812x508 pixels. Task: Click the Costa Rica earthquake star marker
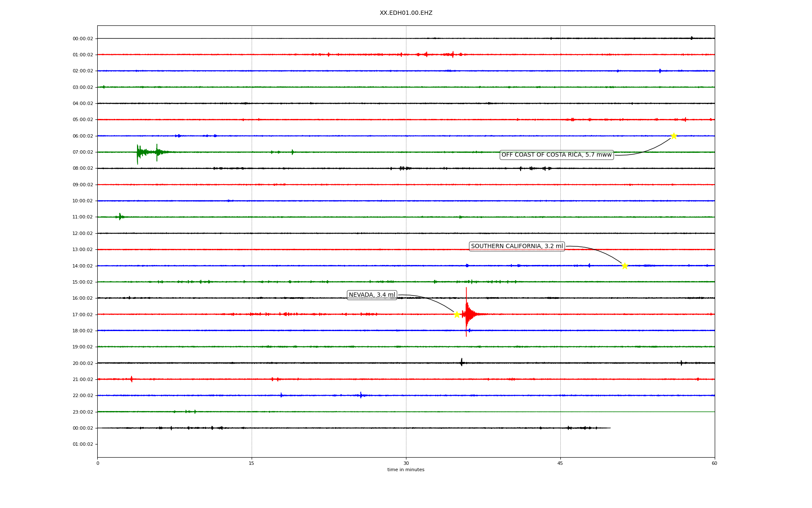[674, 136]
